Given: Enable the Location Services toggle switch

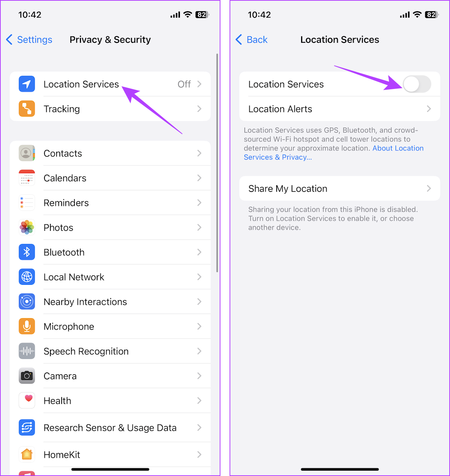Looking at the screenshot, I should (417, 84).
